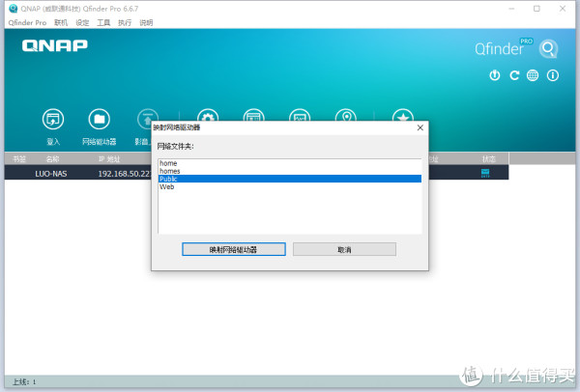580x392 pixels.
Task: Open the 工具 menu in menu bar
Action: point(103,22)
